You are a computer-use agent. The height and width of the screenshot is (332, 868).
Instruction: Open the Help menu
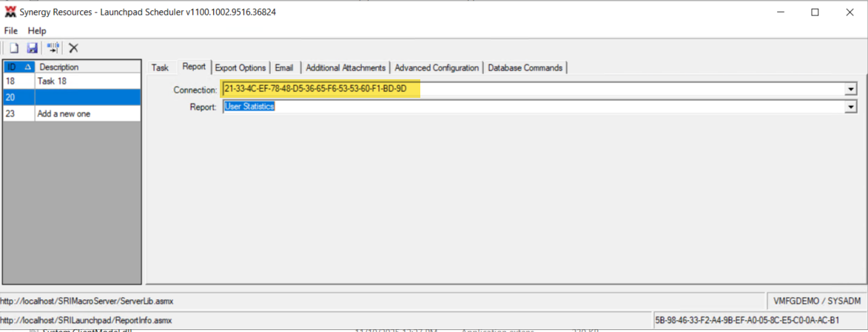[37, 30]
